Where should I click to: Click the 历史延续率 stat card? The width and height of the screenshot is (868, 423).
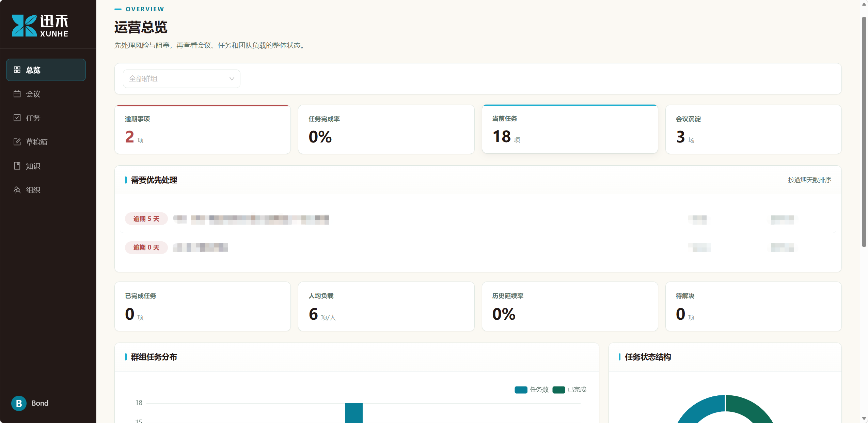tap(570, 306)
